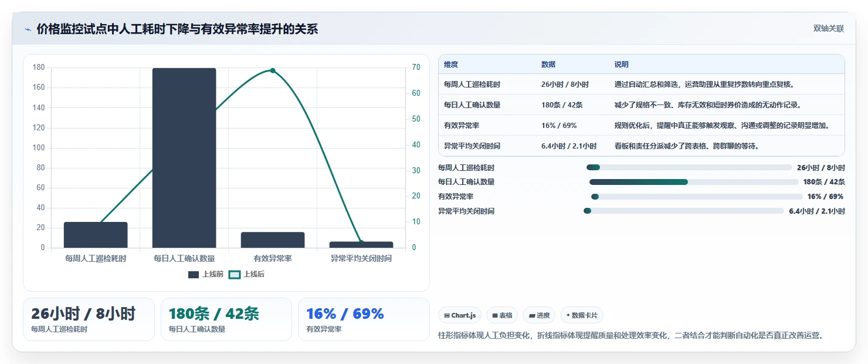Click the 160 tick on the left y-axis
This screenshot has width=868, height=364.
39,87
